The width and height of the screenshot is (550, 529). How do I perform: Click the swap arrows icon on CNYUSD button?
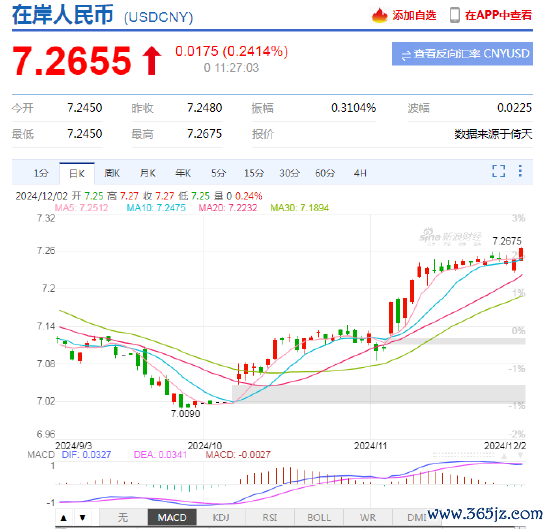coord(406,55)
